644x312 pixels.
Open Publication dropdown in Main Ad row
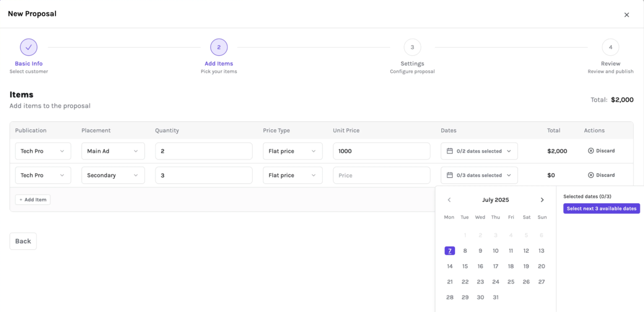pyautogui.click(x=43, y=151)
